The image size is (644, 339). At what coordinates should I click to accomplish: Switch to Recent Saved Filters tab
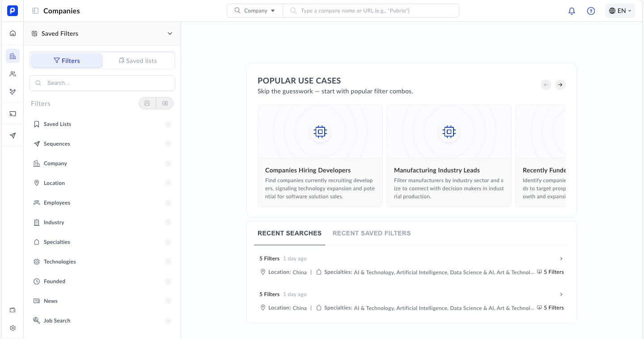[371, 233]
